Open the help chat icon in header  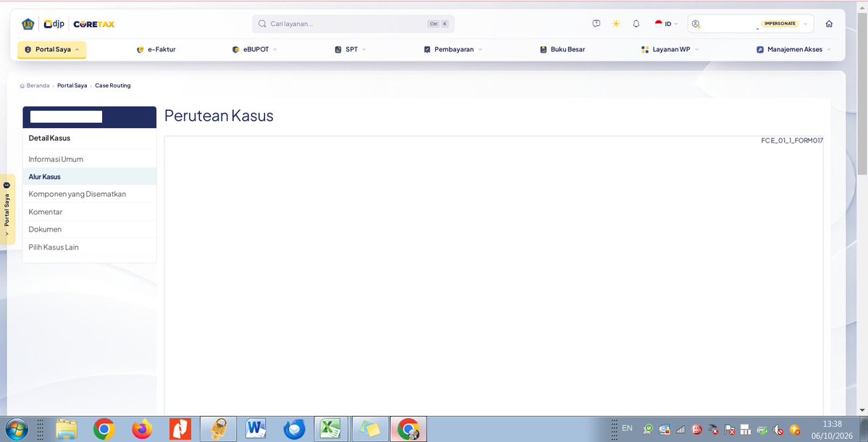pyautogui.click(x=597, y=24)
